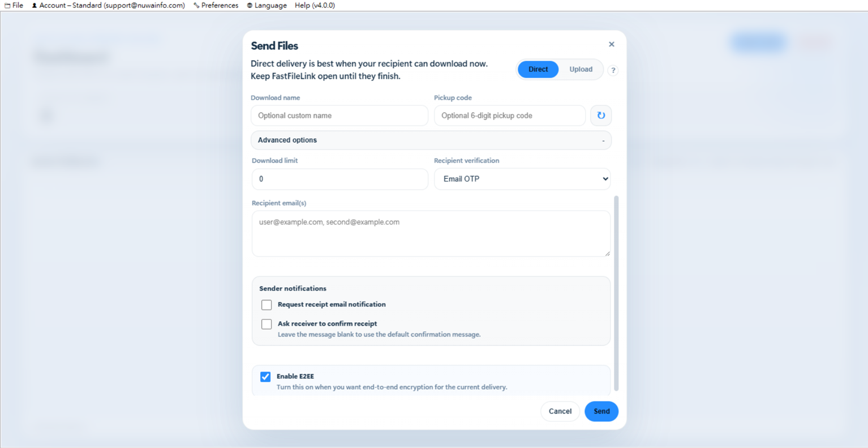Screen dimensions: 868x448
Task: Click the refresh pickup code icon
Action: [x=601, y=116]
